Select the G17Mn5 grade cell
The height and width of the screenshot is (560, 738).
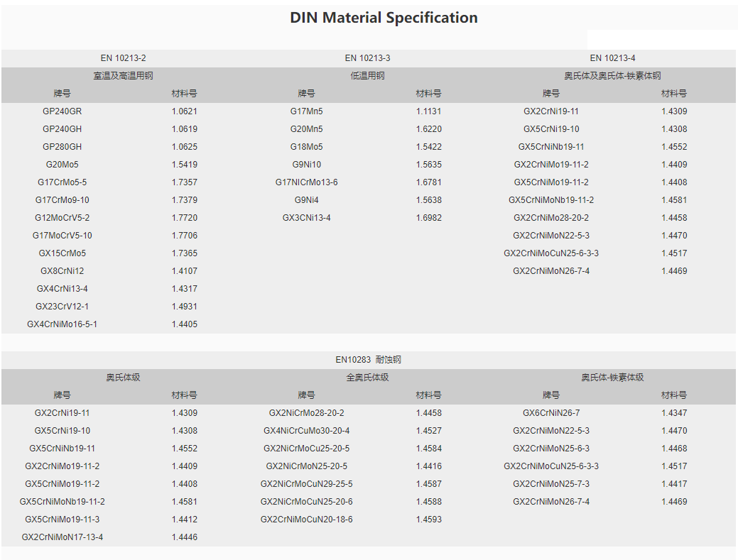(x=306, y=111)
